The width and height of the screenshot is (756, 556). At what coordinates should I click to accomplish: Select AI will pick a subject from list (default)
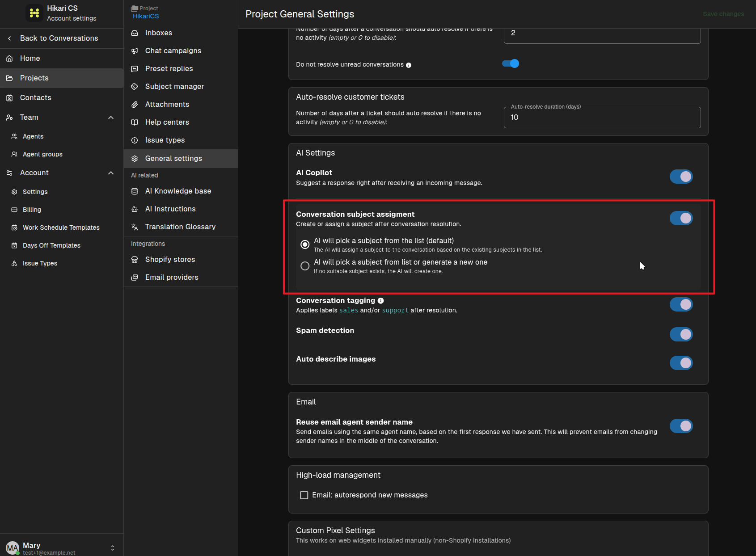pyautogui.click(x=305, y=244)
